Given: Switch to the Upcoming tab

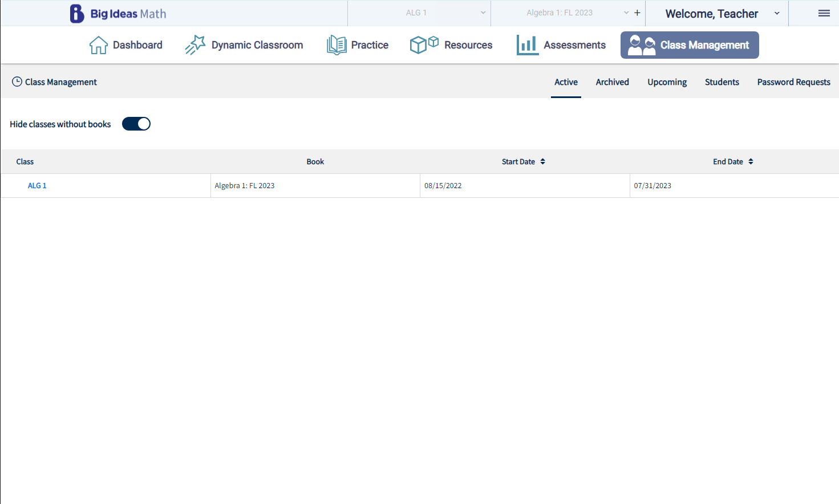Looking at the screenshot, I should (667, 82).
